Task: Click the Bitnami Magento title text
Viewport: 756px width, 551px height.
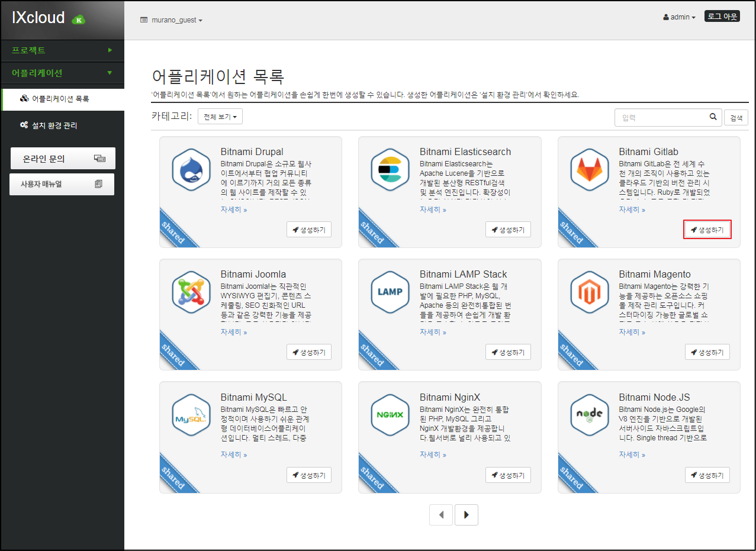Action: coord(655,274)
